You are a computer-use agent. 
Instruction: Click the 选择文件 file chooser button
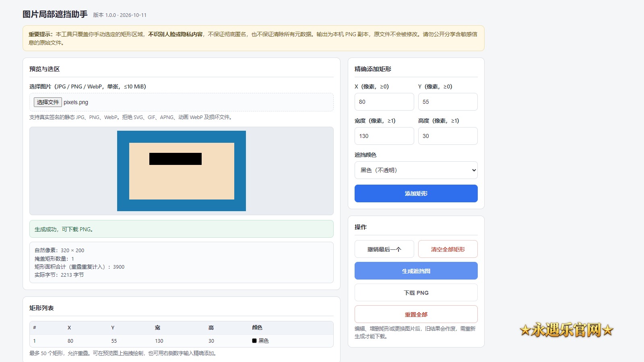click(x=48, y=102)
